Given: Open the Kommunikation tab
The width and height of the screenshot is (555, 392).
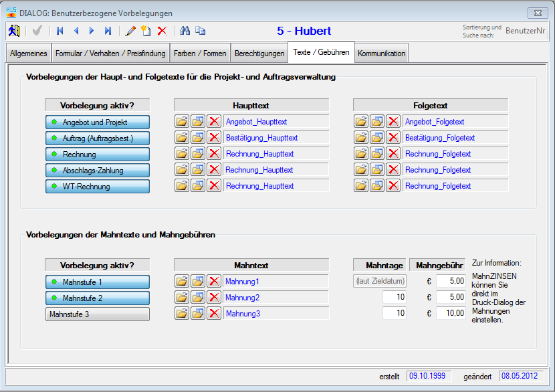Looking at the screenshot, I should click(381, 54).
